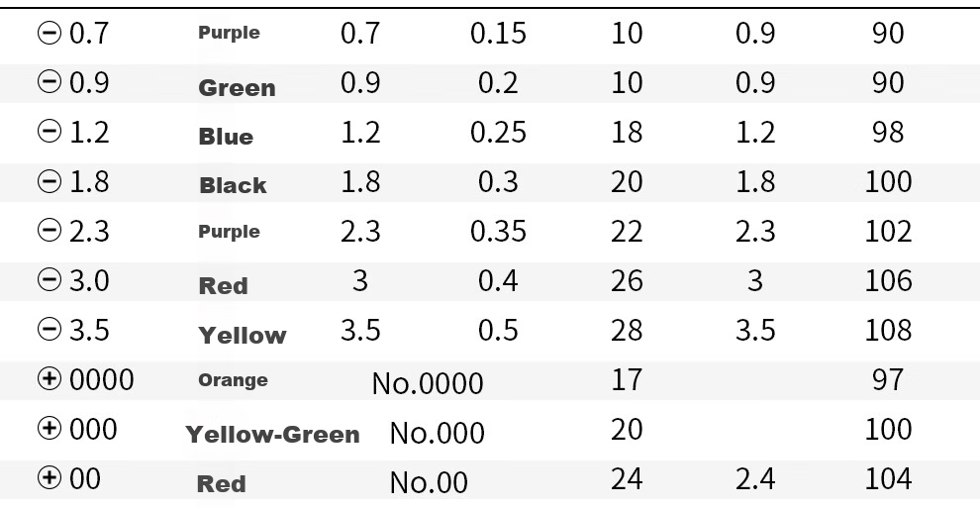Click the minus icon beside 0.7
The width and height of the screenshot is (980, 510).
click(49, 32)
